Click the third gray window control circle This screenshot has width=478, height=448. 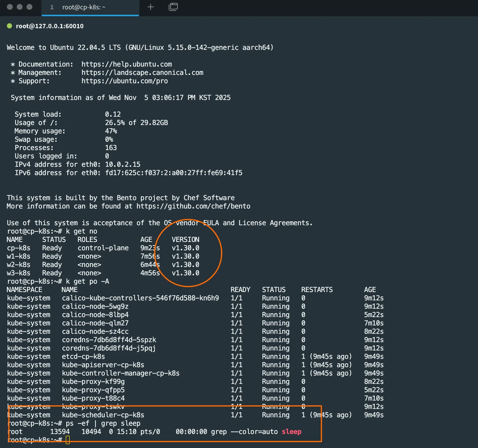[29, 7]
